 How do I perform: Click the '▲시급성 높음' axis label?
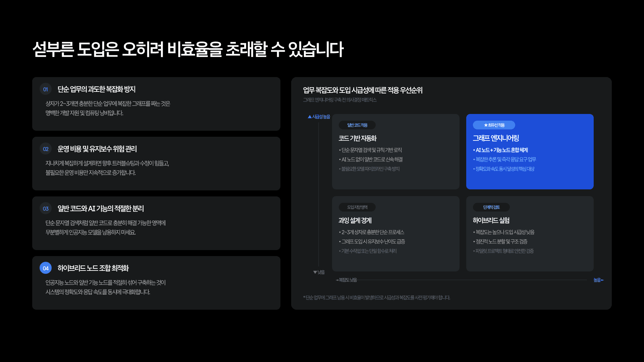click(319, 117)
